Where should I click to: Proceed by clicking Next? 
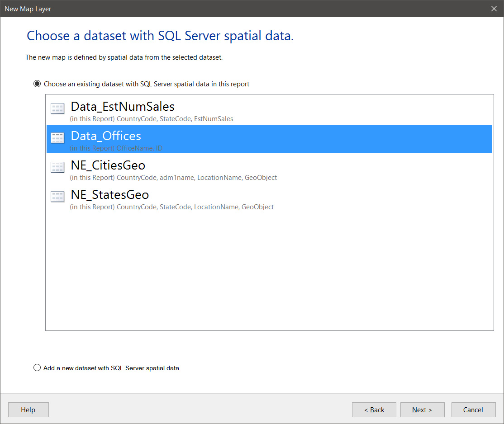(x=422, y=410)
